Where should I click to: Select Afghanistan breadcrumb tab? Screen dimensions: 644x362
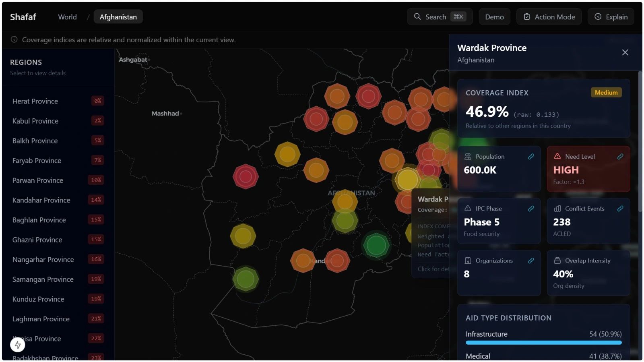pyautogui.click(x=118, y=17)
